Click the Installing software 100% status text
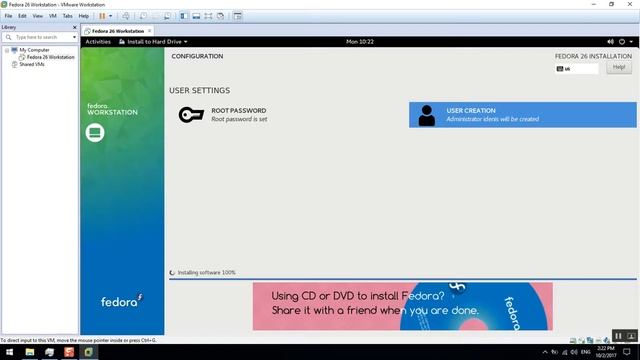Viewport: 640px width, 360px height. pos(207,272)
